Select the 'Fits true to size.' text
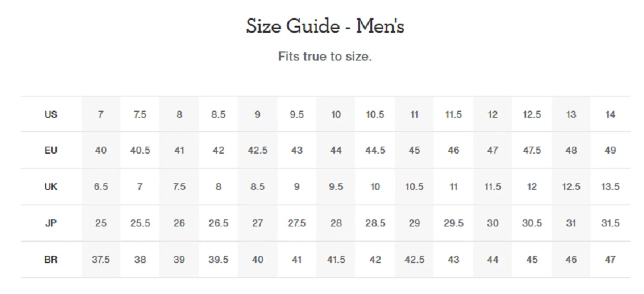 point(325,56)
